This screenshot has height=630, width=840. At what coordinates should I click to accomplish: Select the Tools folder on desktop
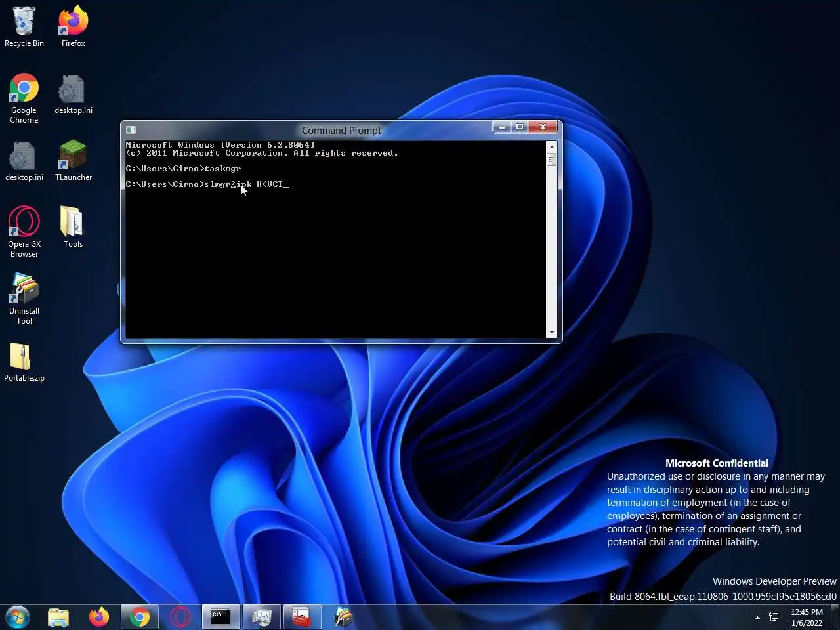point(73,228)
